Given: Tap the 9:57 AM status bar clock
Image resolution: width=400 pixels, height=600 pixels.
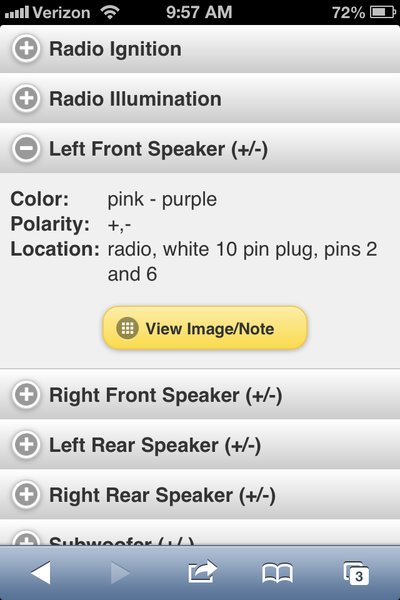Looking at the screenshot, I should point(199,12).
